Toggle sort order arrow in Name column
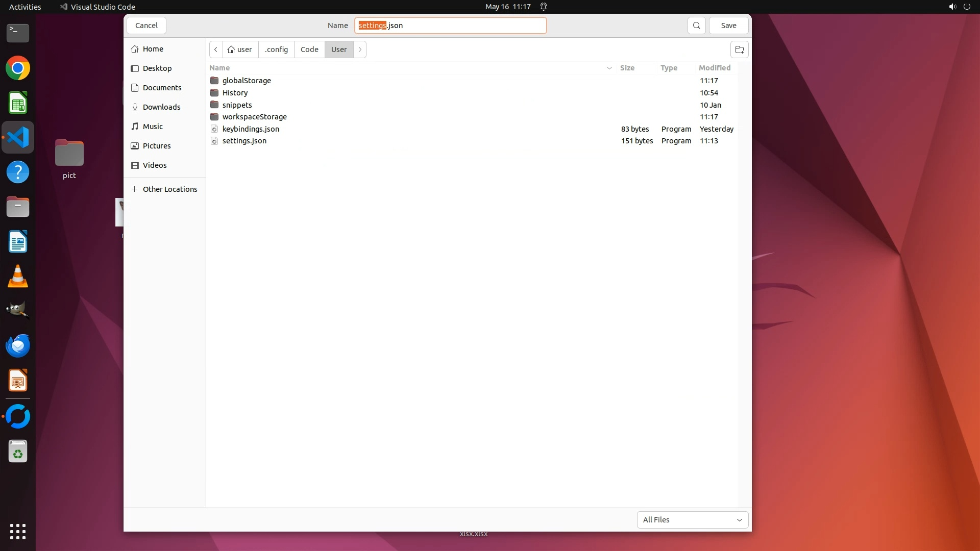Image resolution: width=980 pixels, height=551 pixels. [x=609, y=68]
